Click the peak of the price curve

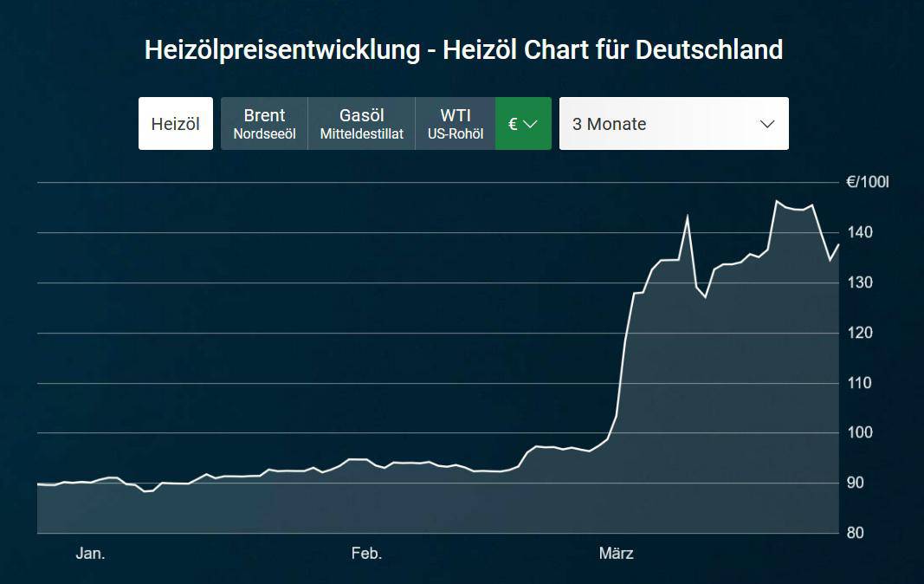point(778,198)
